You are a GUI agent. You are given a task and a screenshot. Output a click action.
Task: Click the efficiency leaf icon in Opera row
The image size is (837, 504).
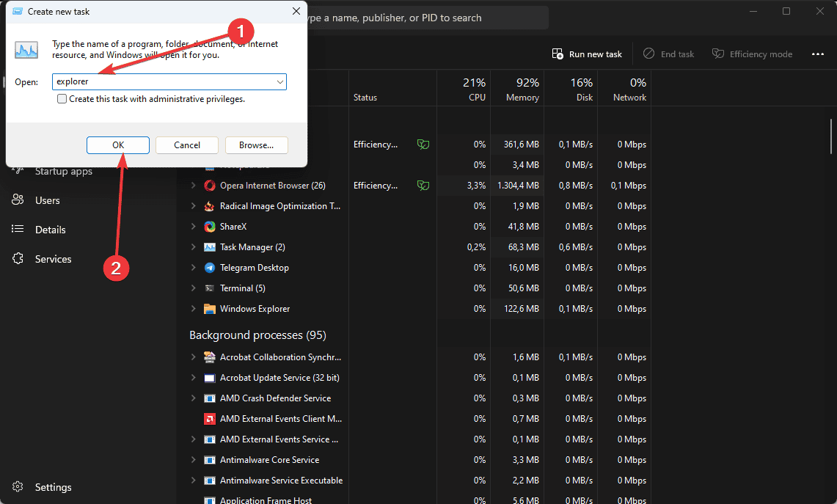tap(423, 186)
